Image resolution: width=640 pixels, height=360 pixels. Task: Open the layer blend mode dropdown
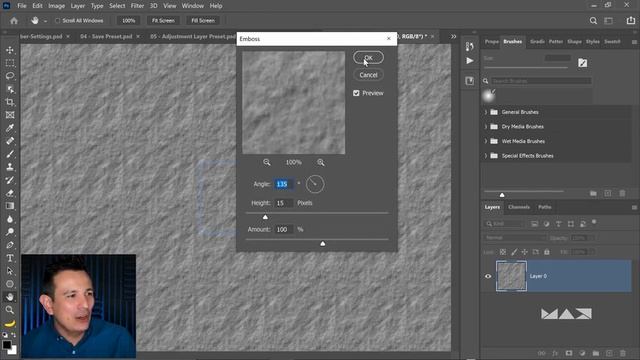[x=515, y=238]
